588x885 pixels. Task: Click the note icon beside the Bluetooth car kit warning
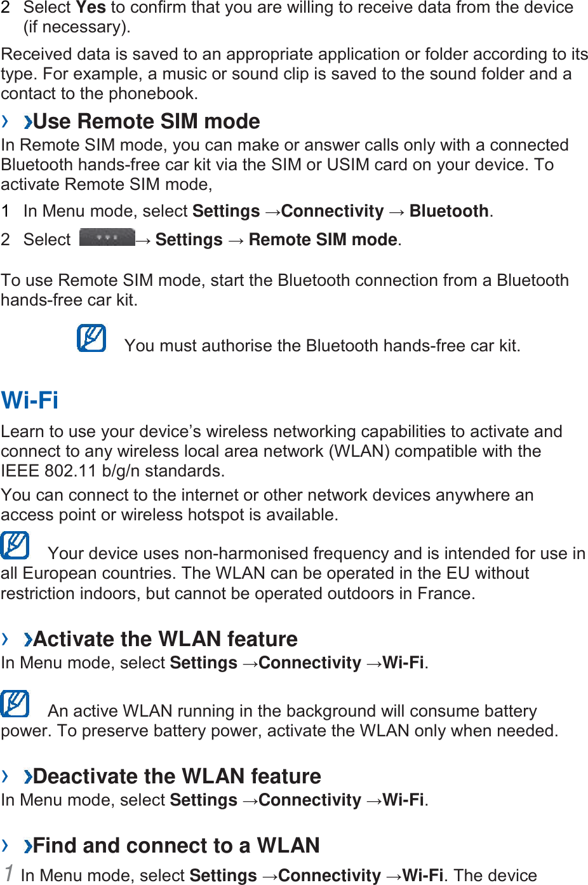[91, 338]
